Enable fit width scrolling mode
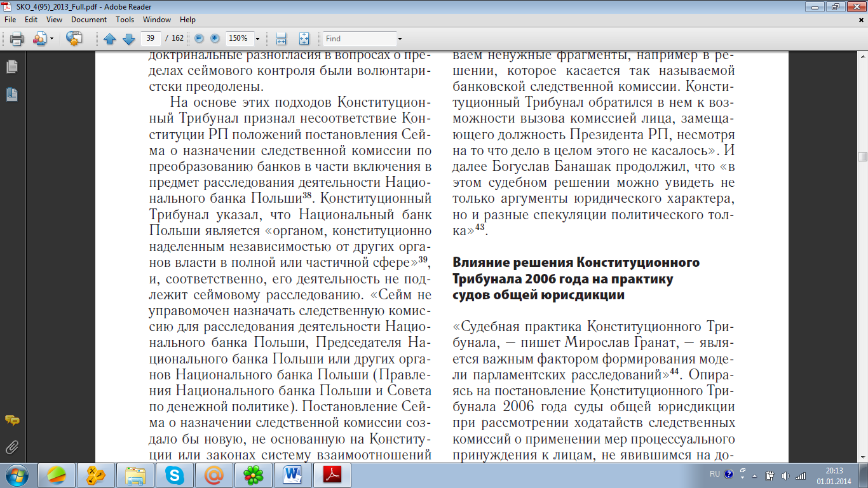The height and width of the screenshot is (488, 868). click(x=281, y=39)
